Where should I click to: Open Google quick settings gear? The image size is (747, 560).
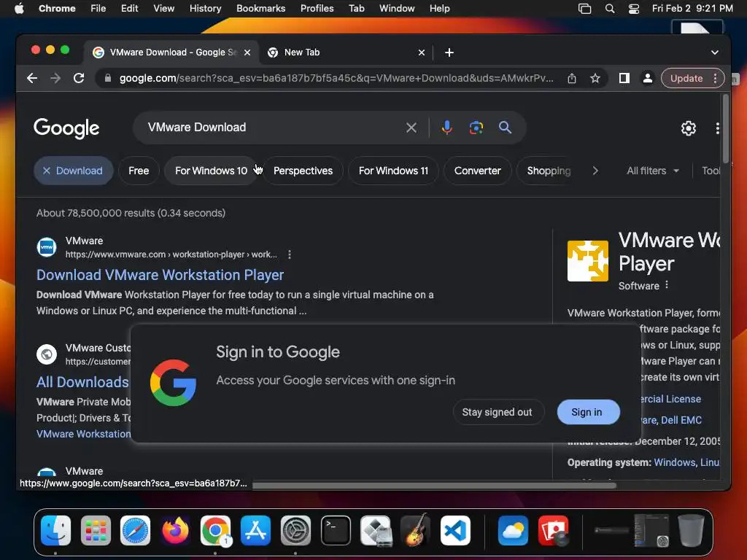(x=689, y=128)
